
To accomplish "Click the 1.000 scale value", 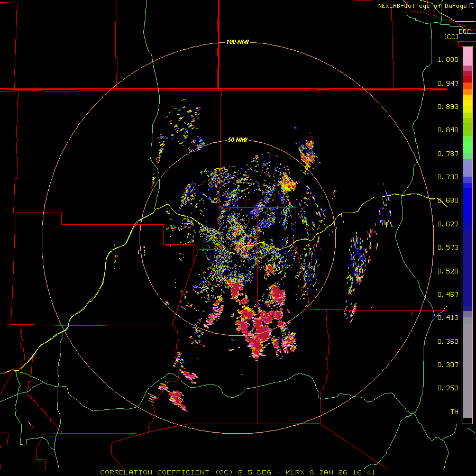I will pos(448,59).
